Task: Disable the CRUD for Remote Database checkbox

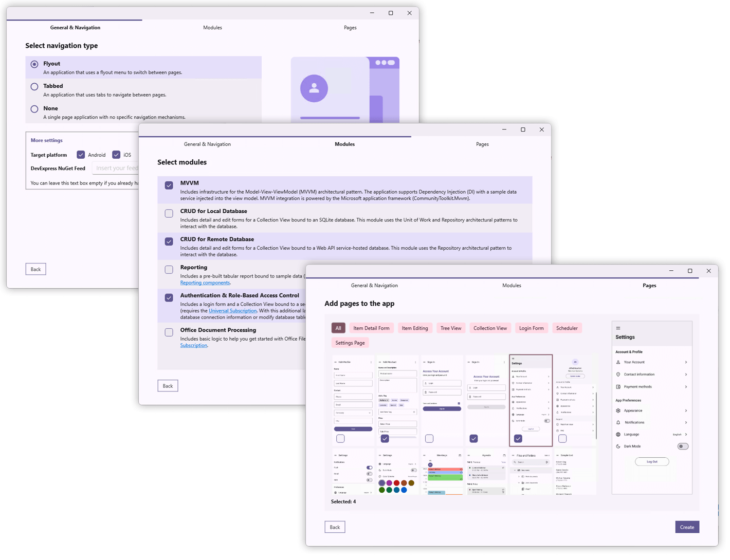Action: 169,241
